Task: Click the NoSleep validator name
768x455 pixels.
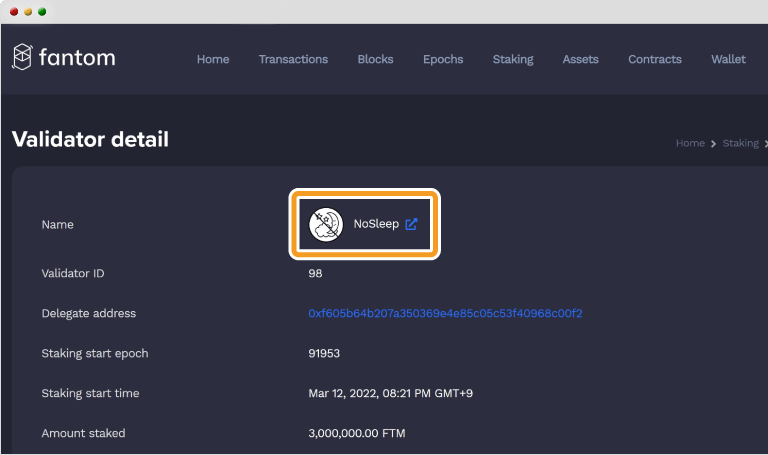Action: (376, 224)
